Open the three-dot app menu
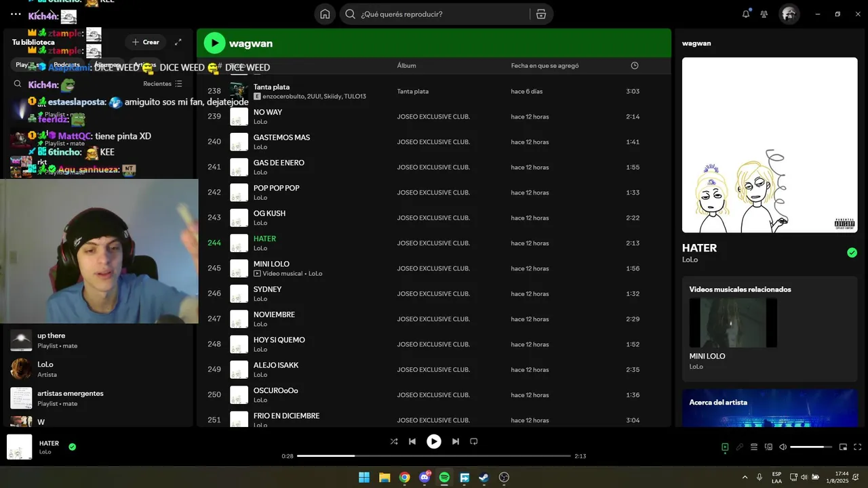The width and height of the screenshot is (868, 488). 16,14
